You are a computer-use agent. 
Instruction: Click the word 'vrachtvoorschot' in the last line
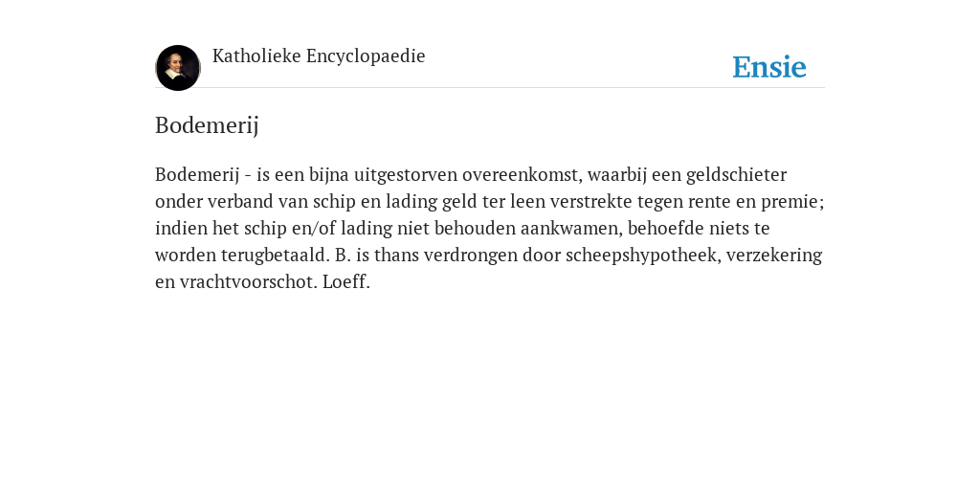[249, 282]
